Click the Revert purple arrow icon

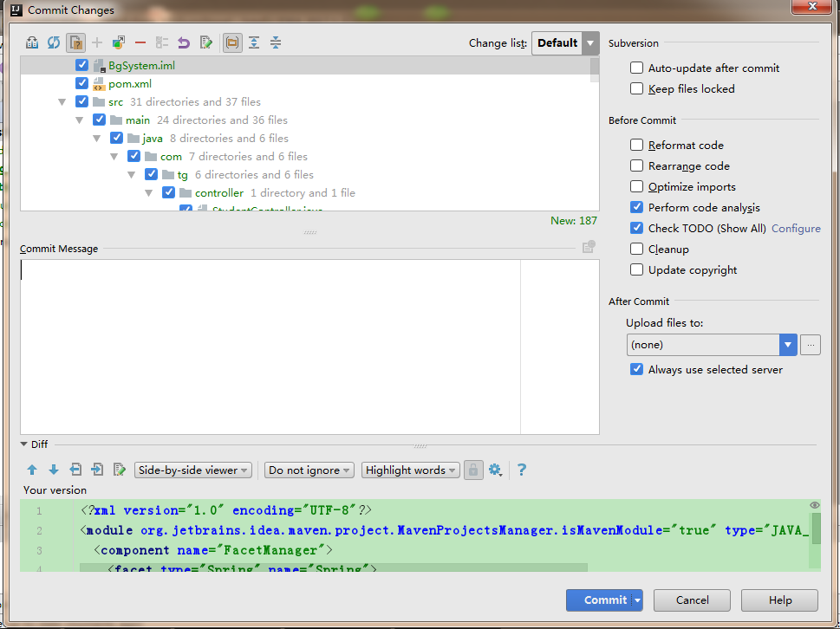click(x=184, y=42)
